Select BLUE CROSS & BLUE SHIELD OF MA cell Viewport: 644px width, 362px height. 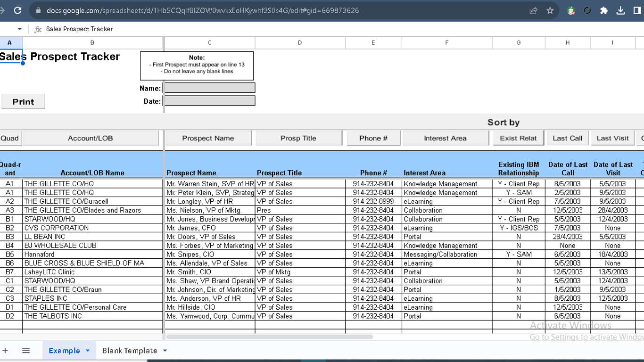tap(92, 263)
